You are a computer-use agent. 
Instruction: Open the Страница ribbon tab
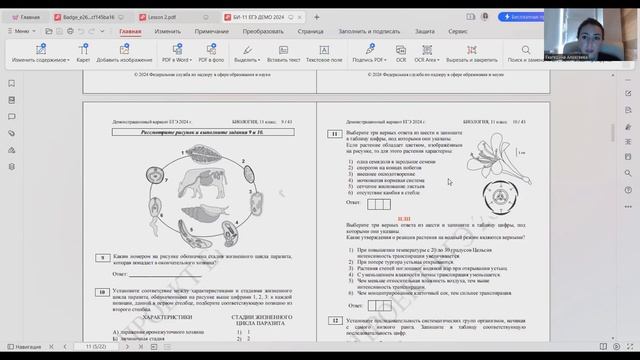(310, 31)
